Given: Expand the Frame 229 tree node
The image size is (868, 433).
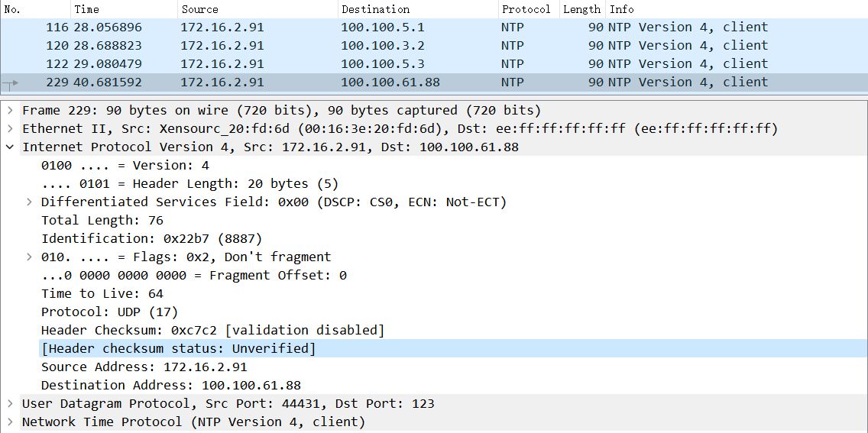Looking at the screenshot, I should [10, 111].
